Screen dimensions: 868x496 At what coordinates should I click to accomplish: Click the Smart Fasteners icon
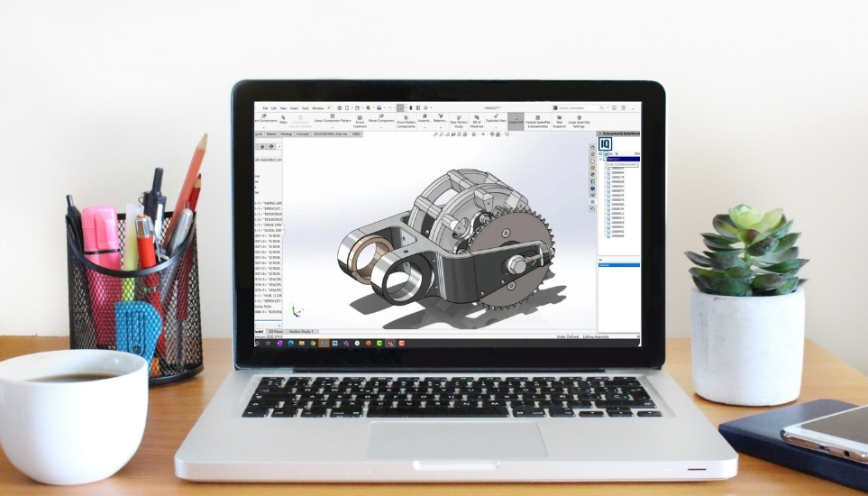coord(360,117)
